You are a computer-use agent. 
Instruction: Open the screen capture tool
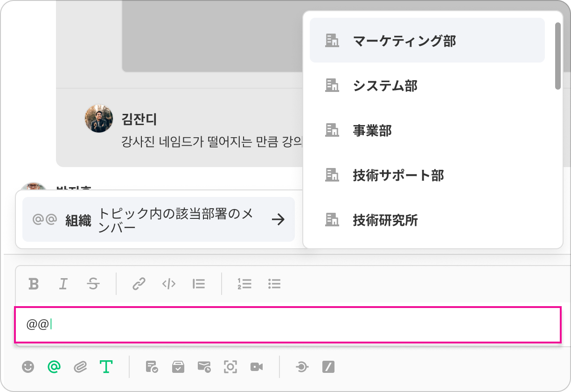tap(230, 367)
